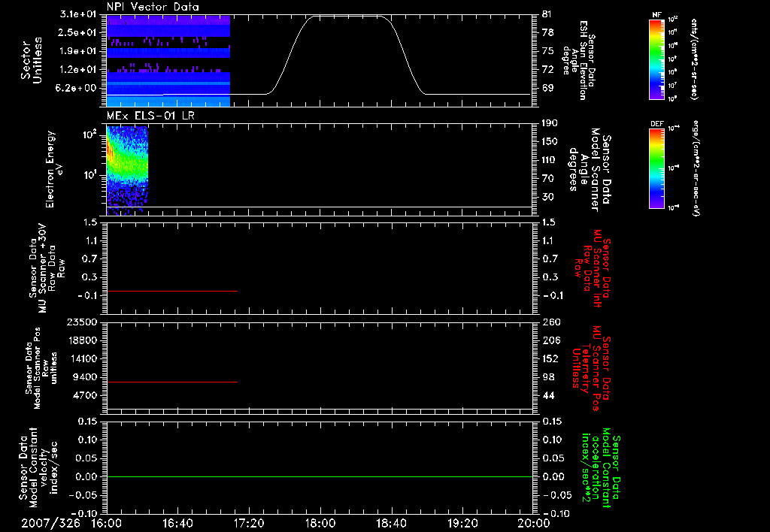Click the "70" scanner angle tick label
The image size is (770, 532).
coord(547,179)
